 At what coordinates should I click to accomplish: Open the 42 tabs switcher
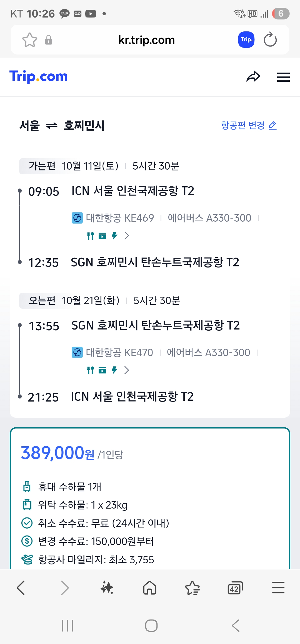click(235, 588)
